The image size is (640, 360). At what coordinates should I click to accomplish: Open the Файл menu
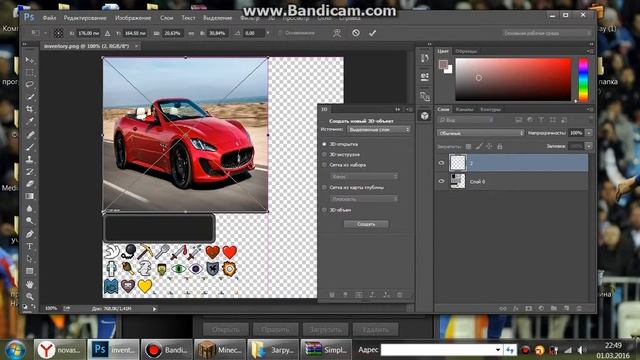click(x=49, y=18)
